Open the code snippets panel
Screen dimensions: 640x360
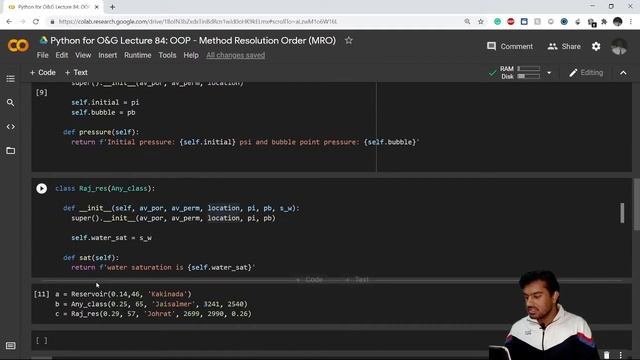pyautogui.click(x=11, y=127)
